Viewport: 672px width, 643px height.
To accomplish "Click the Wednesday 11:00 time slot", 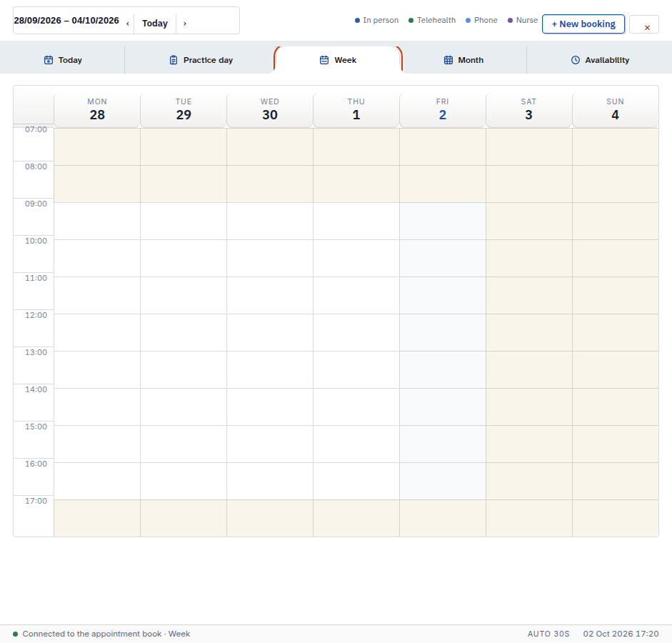I will point(270,295).
